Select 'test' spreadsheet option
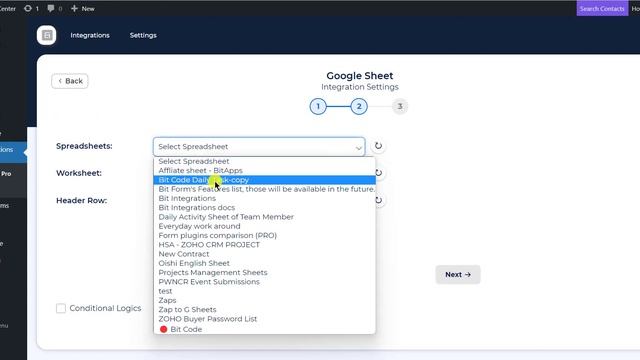The width and height of the screenshot is (640, 360). click(x=264, y=291)
